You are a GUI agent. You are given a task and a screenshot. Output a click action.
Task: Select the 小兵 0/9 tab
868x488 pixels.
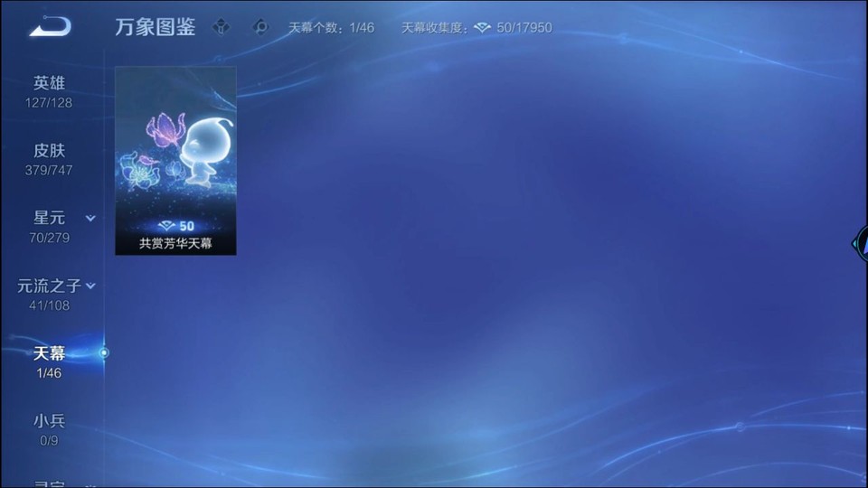point(49,430)
